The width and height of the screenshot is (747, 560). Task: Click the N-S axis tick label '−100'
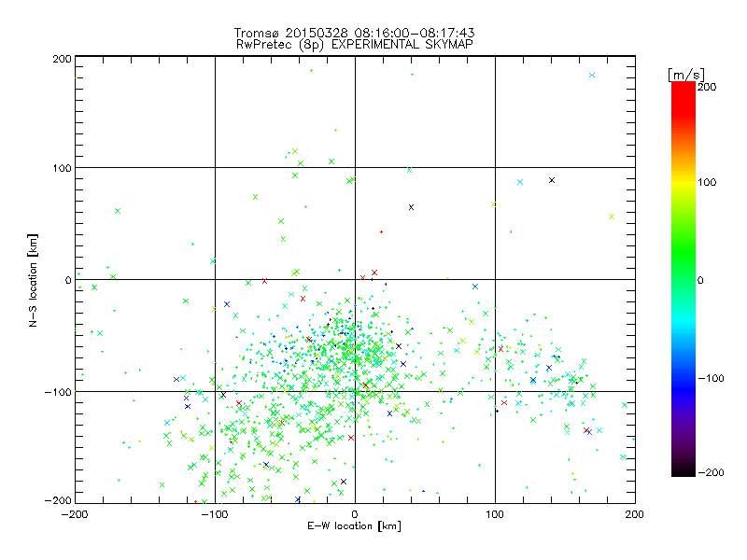58,392
